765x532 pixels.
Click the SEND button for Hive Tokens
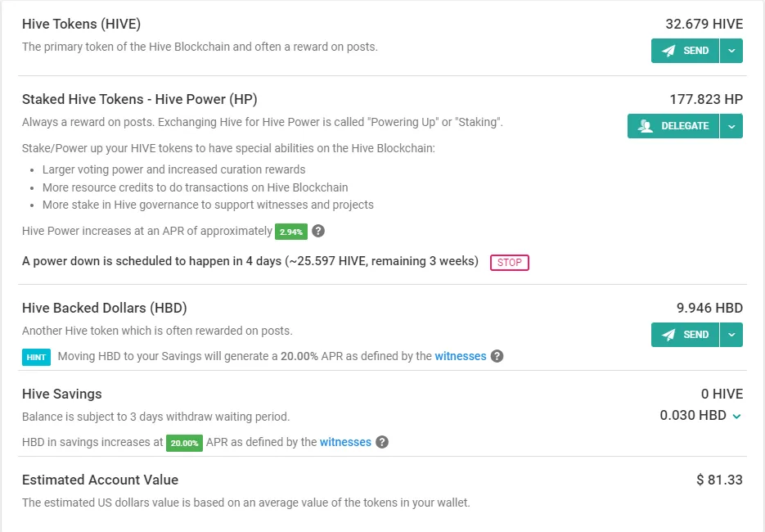[x=685, y=51]
